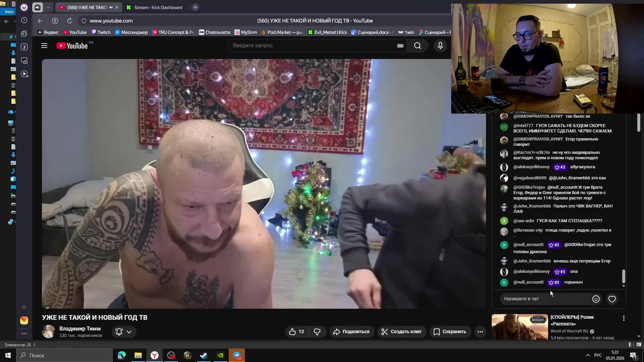The height and width of the screenshot is (362, 644).
Task: Start voice search with the microphone icon
Action: pos(440,46)
